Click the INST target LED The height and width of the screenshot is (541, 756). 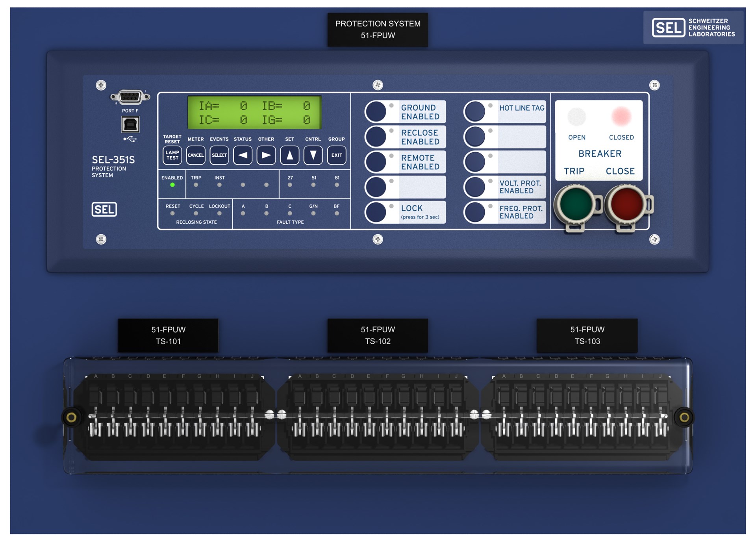coord(219,185)
